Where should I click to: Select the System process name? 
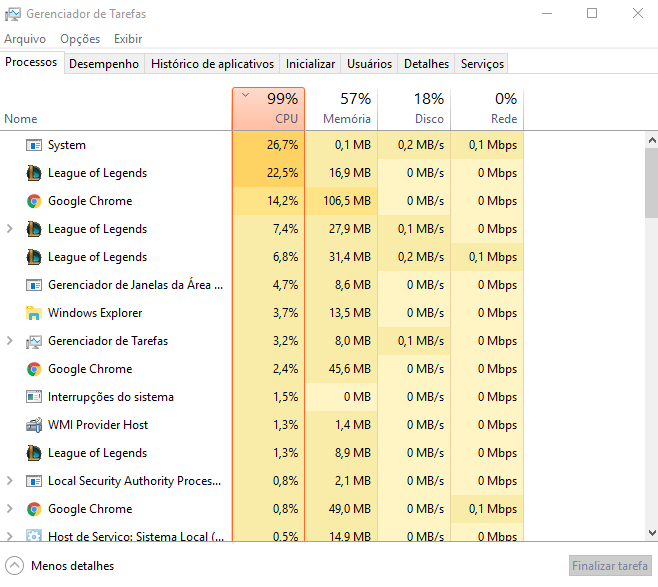click(x=67, y=145)
